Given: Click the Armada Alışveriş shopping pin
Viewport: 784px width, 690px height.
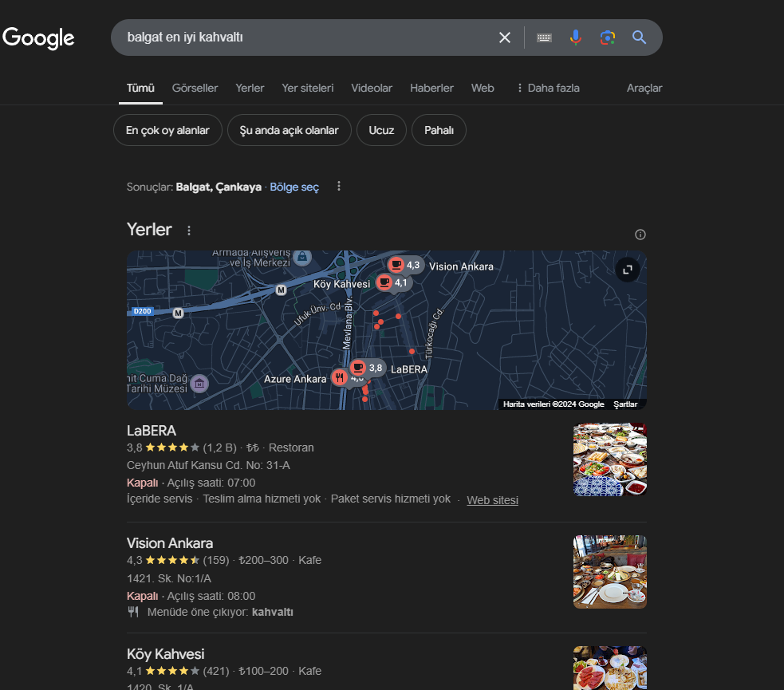Looking at the screenshot, I should [x=302, y=257].
